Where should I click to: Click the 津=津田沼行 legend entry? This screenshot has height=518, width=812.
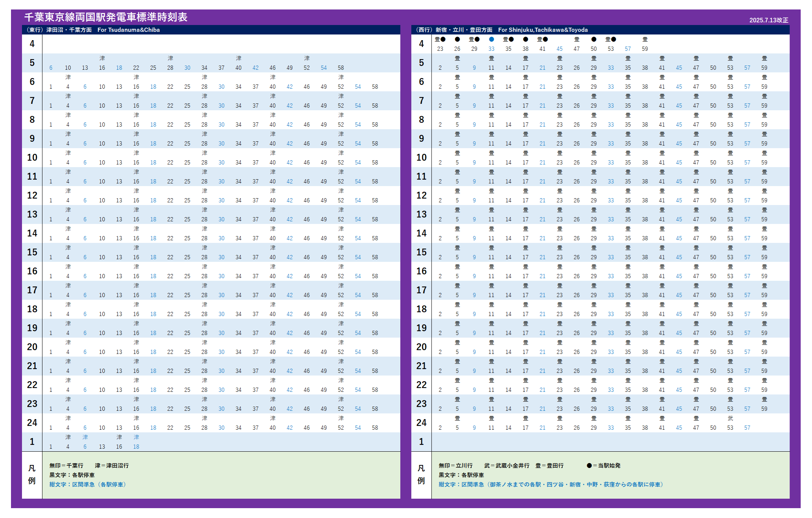tap(111, 466)
